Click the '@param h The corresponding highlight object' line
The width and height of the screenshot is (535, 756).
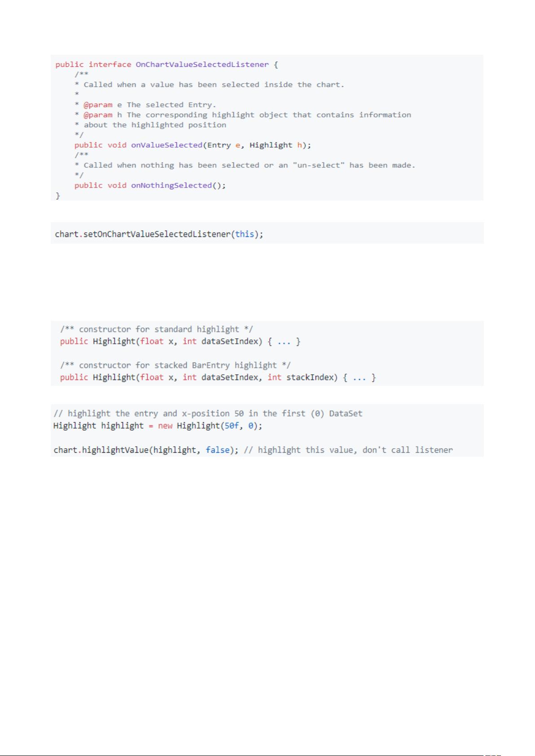coord(243,115)
